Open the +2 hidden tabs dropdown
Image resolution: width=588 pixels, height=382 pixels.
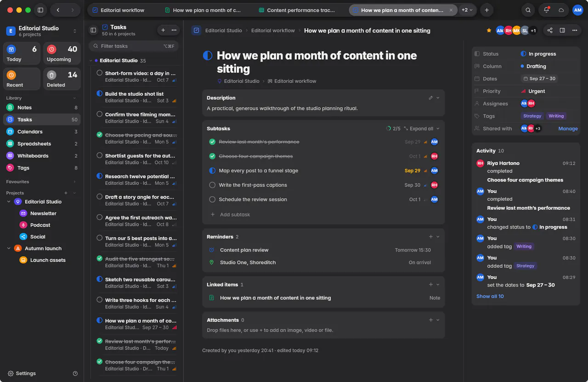click(x=467, y=10)
